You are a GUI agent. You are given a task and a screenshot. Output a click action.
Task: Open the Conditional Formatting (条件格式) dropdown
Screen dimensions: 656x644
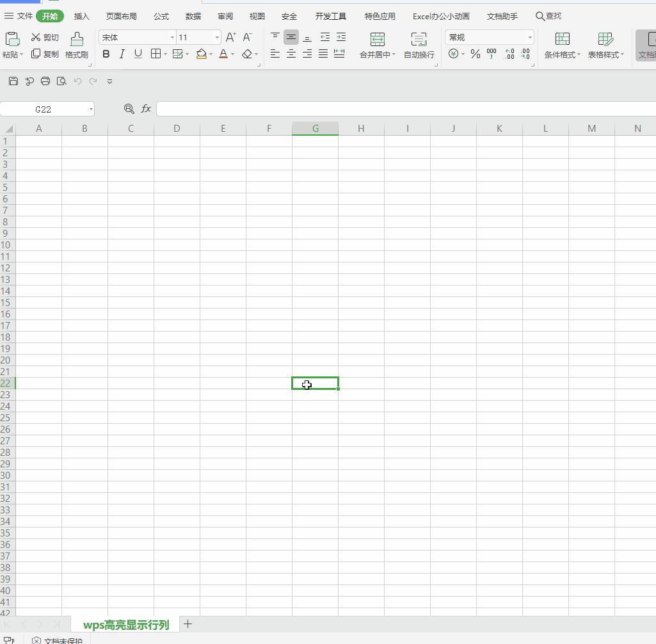[x=563, y=46]
